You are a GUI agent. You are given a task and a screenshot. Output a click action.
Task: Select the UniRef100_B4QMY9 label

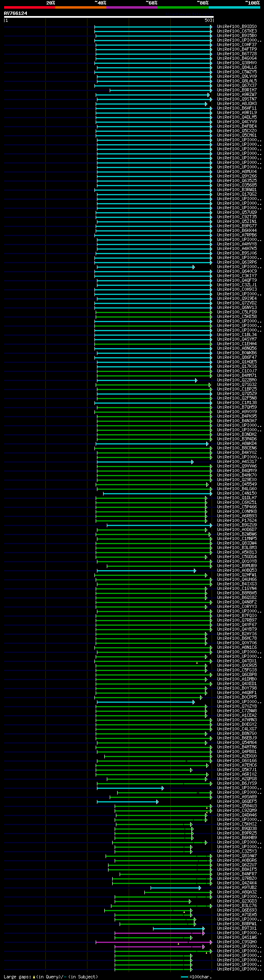[237, 470]
